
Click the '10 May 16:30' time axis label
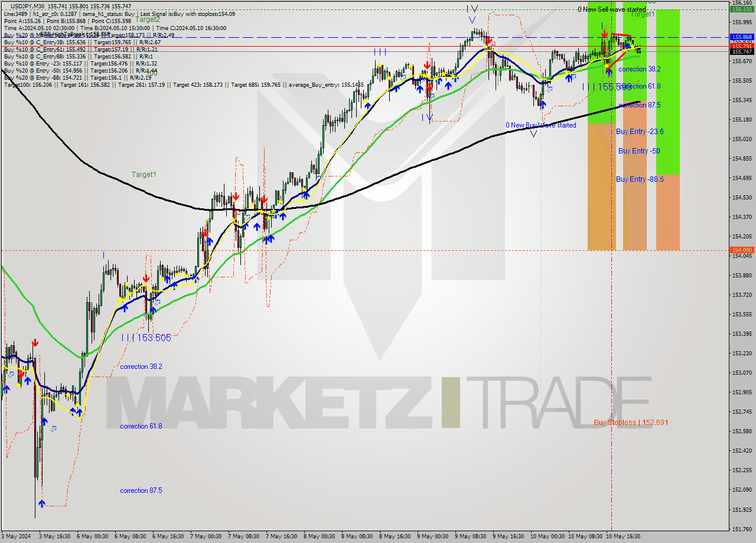click(x=624, y=537)
